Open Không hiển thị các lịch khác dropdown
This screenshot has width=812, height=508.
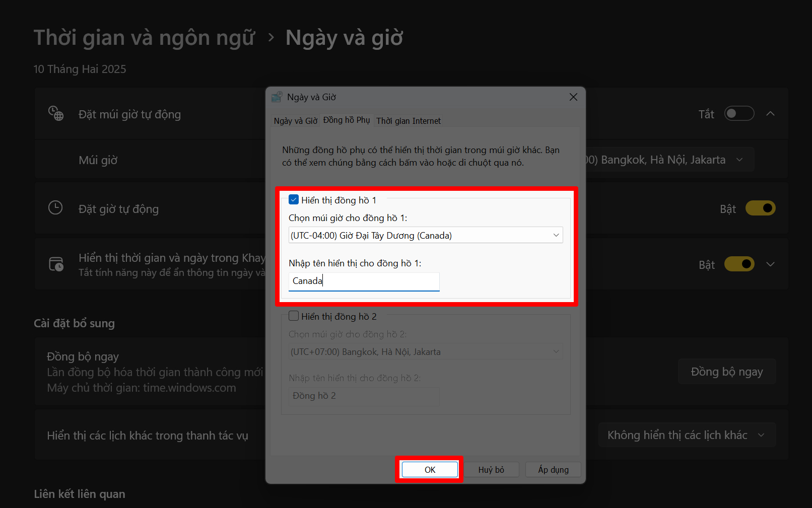[x=687, y=435]
